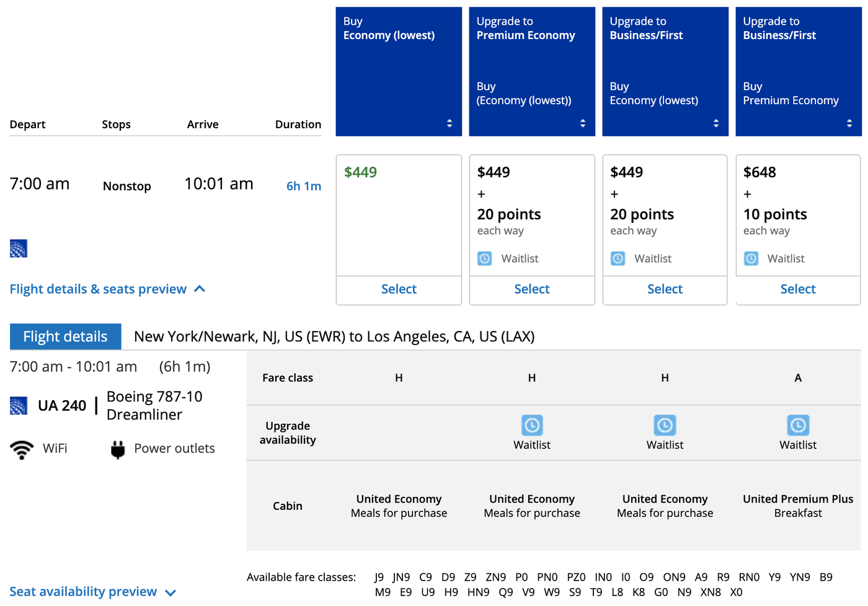
Task: Click the 6h 1m duration link
Action: (x=304, y=185)
